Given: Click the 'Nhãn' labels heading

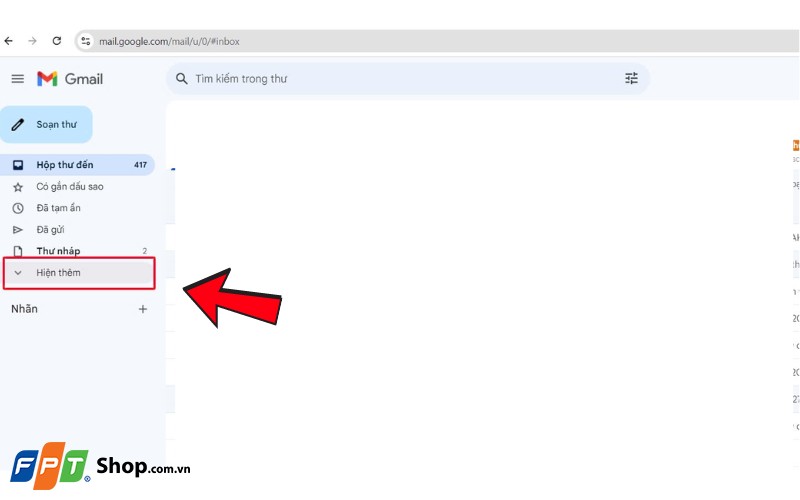Looking at the screenshot, I should [24, 309].
